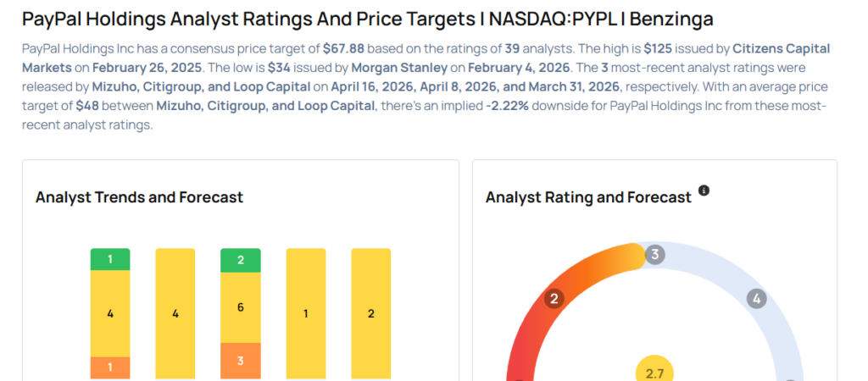Screen dimensions: 868x381
Task: Select gauge marker number 4
Action: (756, 298)
